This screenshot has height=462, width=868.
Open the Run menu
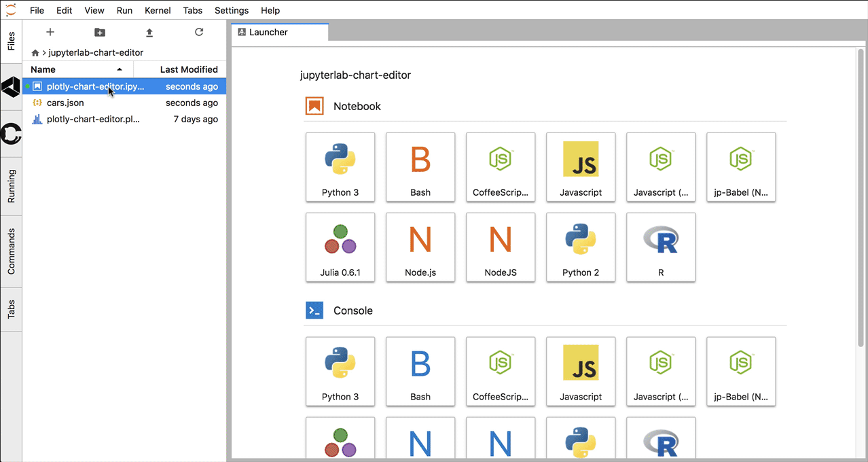[124, 10]
